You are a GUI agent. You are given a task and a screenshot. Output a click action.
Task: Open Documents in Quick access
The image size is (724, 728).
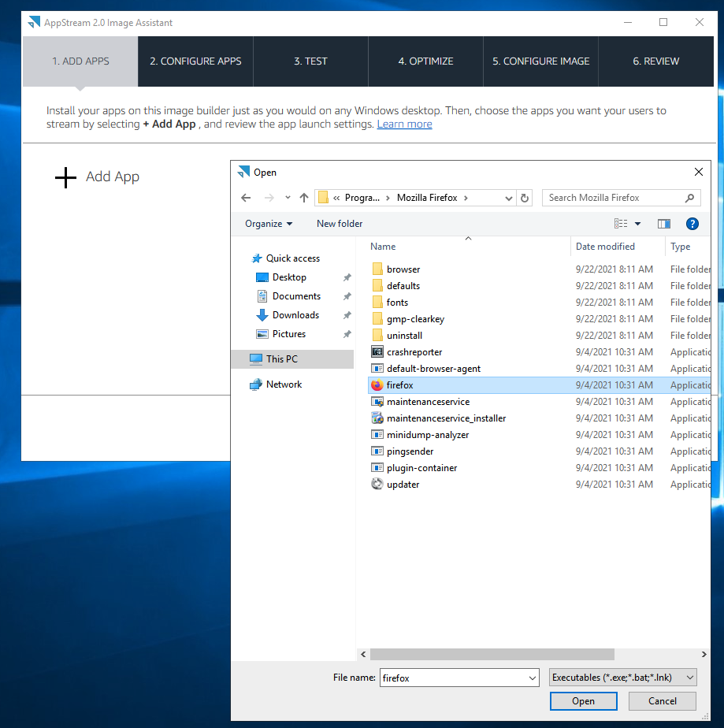pos(296,296)
